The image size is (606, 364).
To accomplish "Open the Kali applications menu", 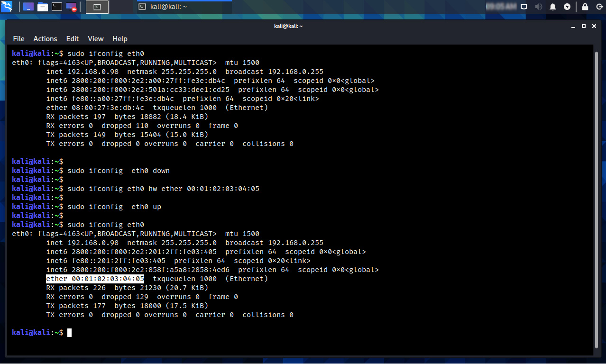I will tap(7, 7).
